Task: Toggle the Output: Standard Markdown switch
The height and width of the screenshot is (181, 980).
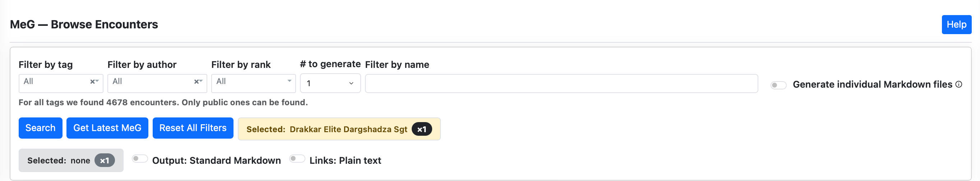Action: tap(140, 159)
